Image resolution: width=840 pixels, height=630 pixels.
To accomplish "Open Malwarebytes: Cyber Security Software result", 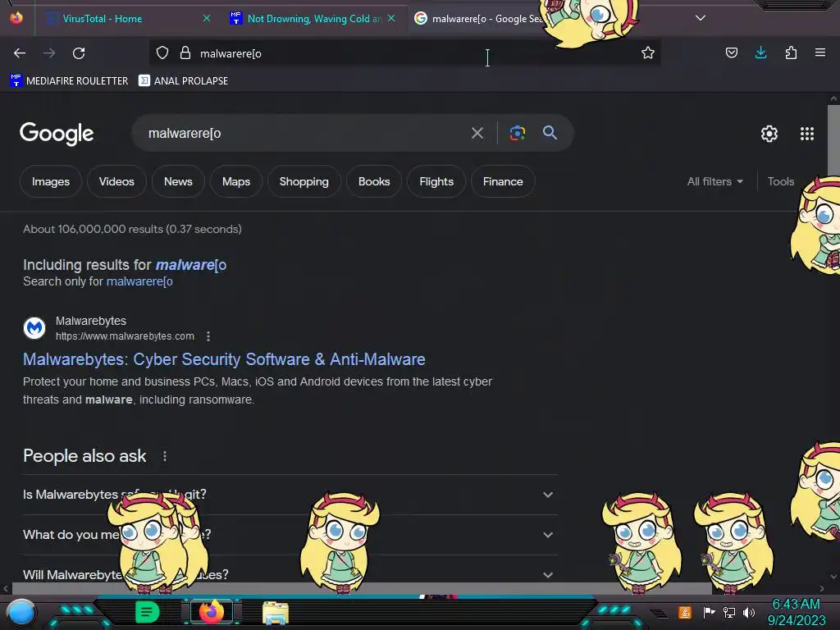I will coord(224,359).
